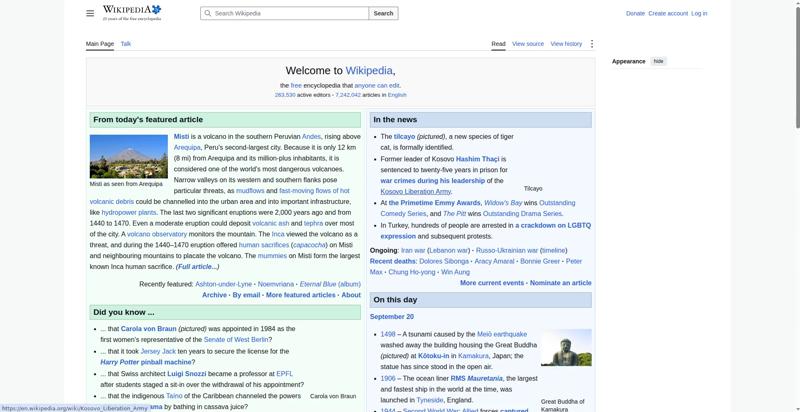
Task: Select the Read tab
Action: click(x=498, y=44)
